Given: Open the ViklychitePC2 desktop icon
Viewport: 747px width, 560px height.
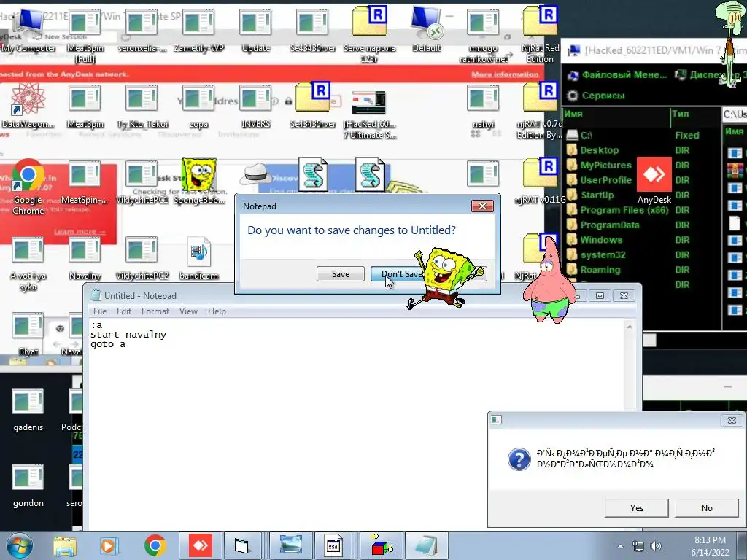Looking at the screenshot, I should pyautogui.click(x=142, y=257).
